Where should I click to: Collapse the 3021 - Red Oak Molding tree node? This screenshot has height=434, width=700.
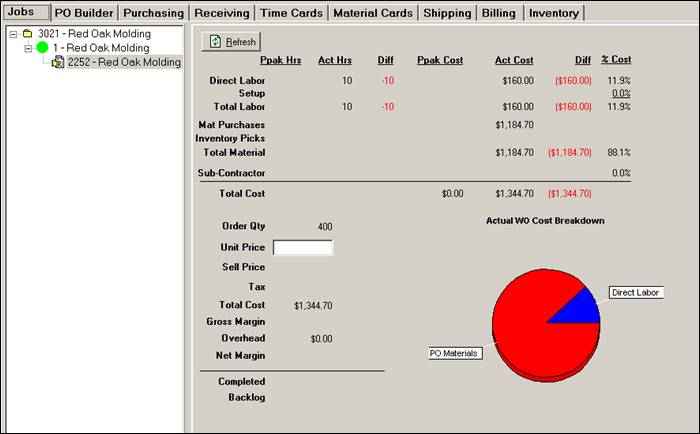[12, 34]
